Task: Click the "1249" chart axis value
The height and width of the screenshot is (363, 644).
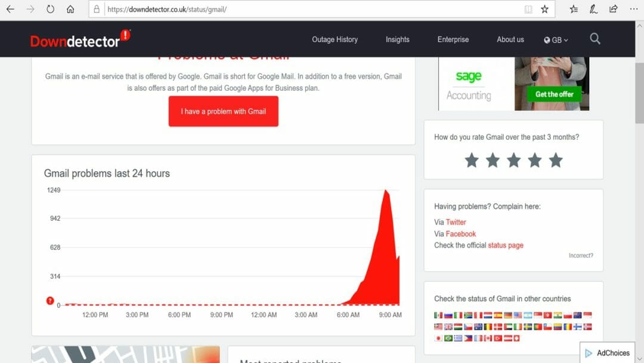Action: (x=54, y=190)
